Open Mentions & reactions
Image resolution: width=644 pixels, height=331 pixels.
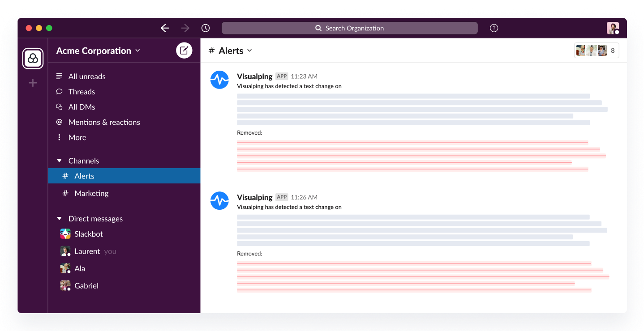point(104,122)
